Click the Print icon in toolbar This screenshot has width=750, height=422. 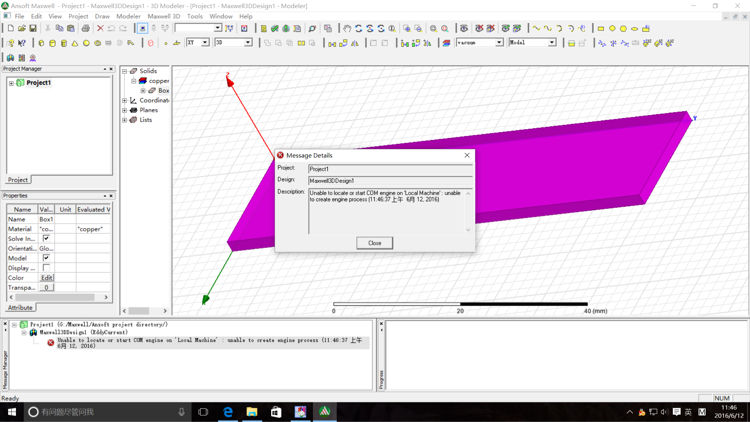coord(85,28)
